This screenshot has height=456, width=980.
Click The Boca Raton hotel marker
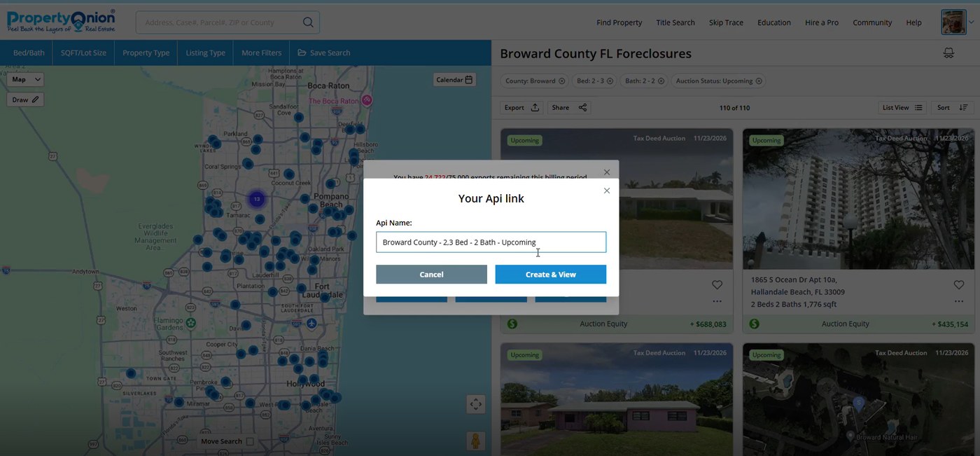click(x=366, y=101)
